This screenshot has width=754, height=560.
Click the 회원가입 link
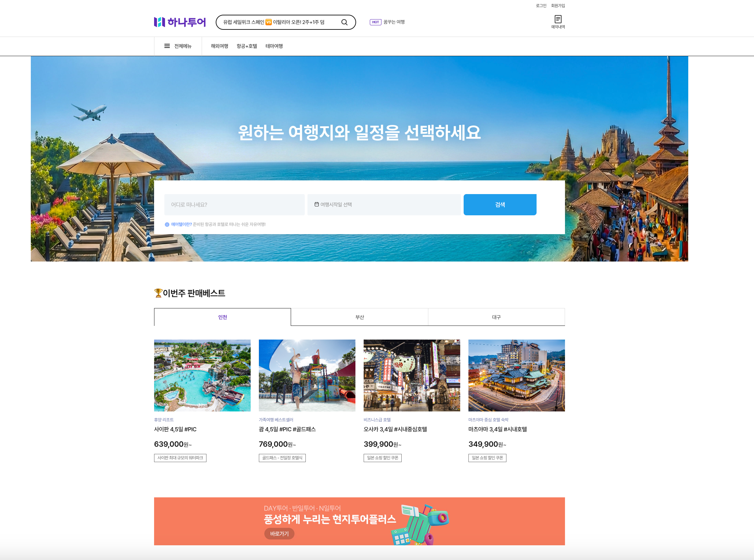558,6
